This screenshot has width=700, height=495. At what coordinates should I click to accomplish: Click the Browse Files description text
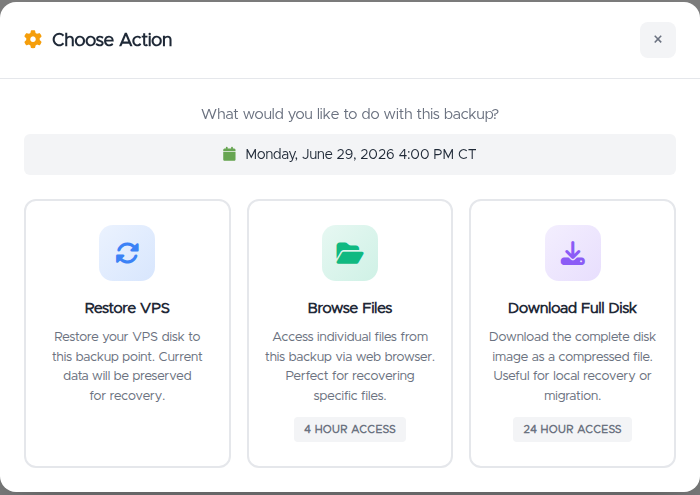pos(350,366)
